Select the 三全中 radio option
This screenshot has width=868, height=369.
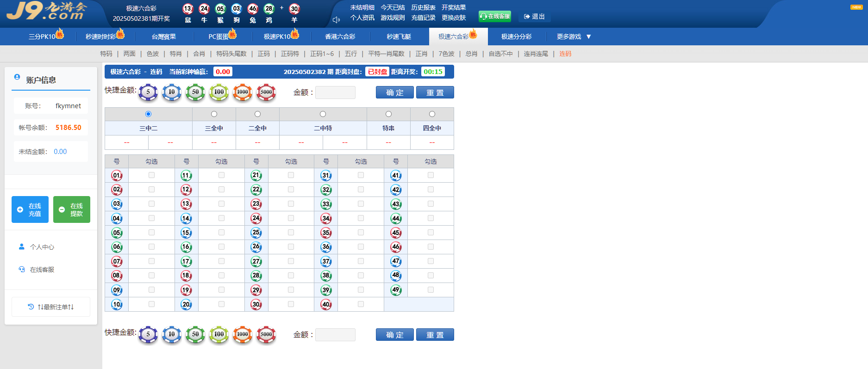(x=214, y=114)
